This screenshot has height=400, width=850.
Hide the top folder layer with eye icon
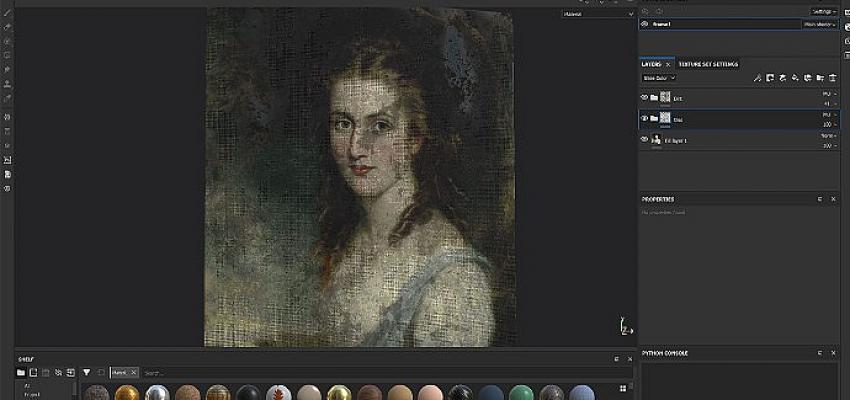pyautogui.click(x=644, y=98)
